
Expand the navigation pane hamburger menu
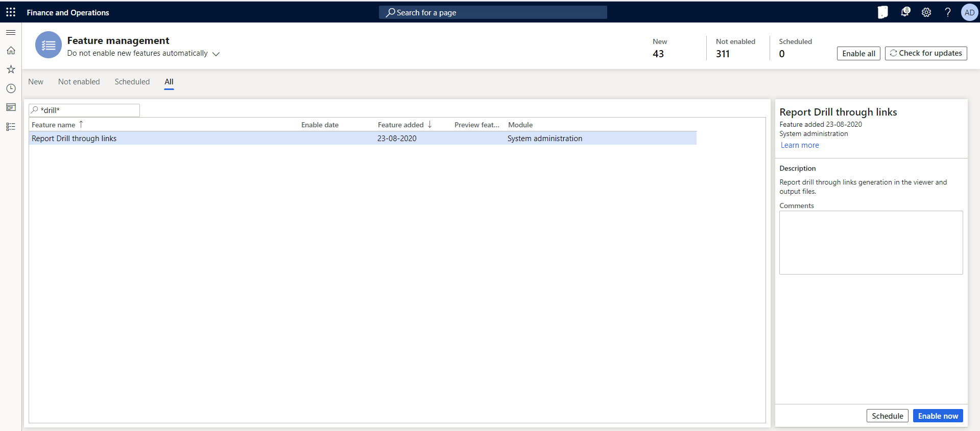[x=11, y=32]
